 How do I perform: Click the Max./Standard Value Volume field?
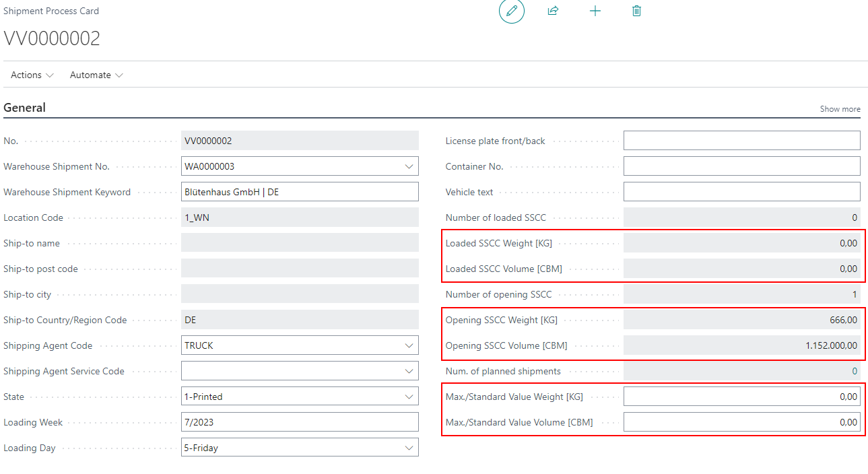[x=741, y=422]
